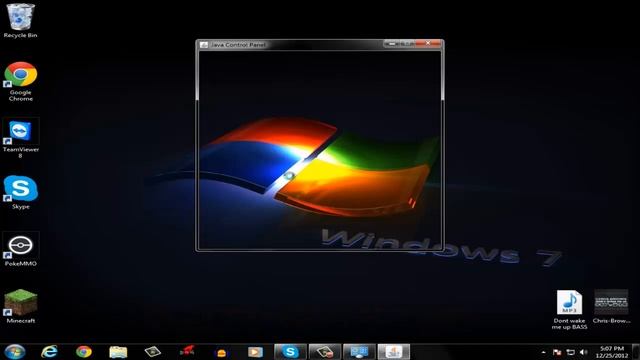Select the Minecraft desktop shortcut
This screenshot has height=360, width=640.
point(20,306)
